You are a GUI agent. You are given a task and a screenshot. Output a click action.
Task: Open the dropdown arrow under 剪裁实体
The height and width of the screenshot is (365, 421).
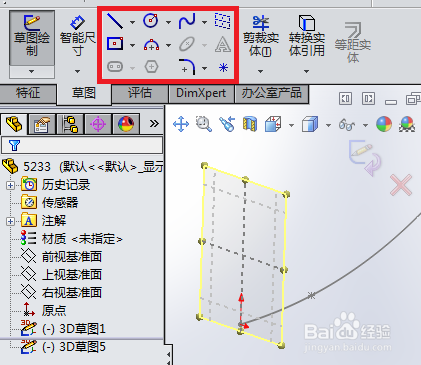click(260, 71)
